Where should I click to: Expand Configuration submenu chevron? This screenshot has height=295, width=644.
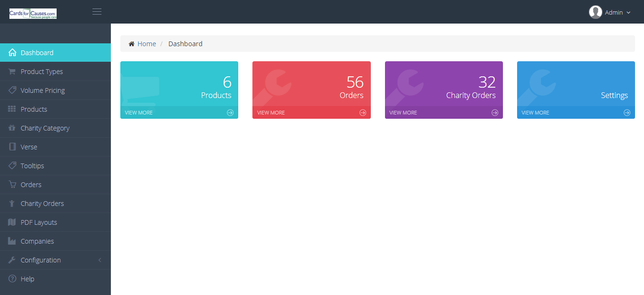[x=100, y=260]
